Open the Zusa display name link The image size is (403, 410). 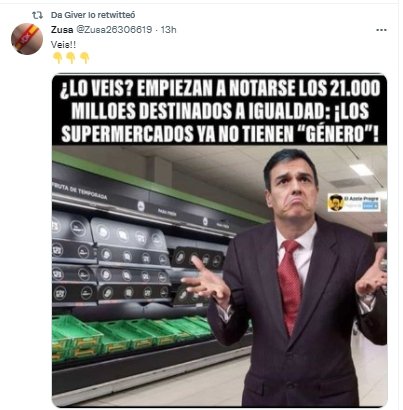[62, 30]
